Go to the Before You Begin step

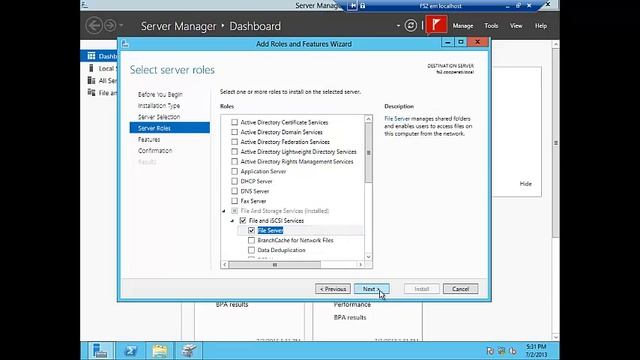pos(160,94)
